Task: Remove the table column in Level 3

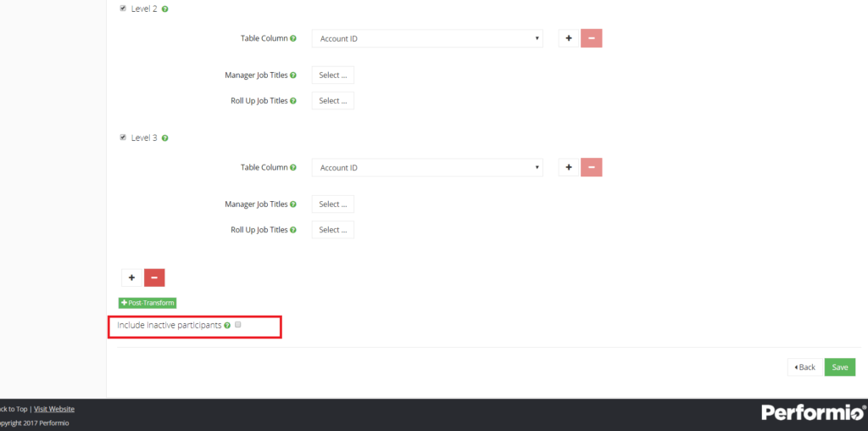Action: point(591,167)
